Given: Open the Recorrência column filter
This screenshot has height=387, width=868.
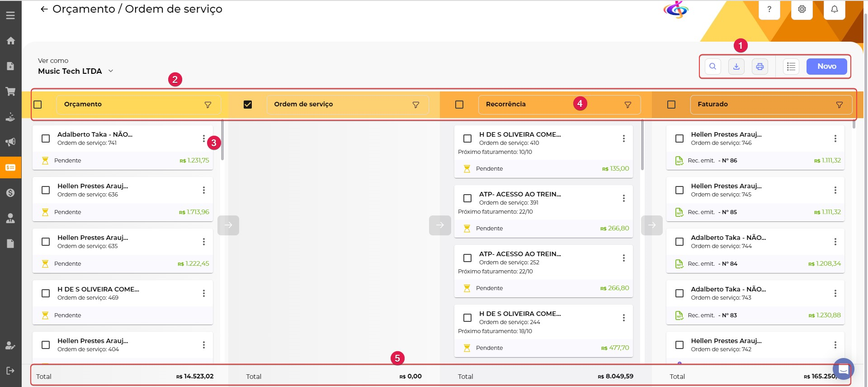Looking at the screenshot, I should [x=627, y=105].
